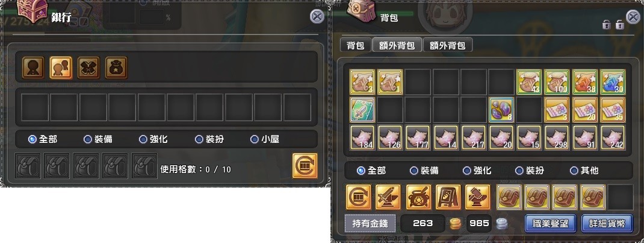
Task: Select the sword card item
Action: tap(362, 110)
